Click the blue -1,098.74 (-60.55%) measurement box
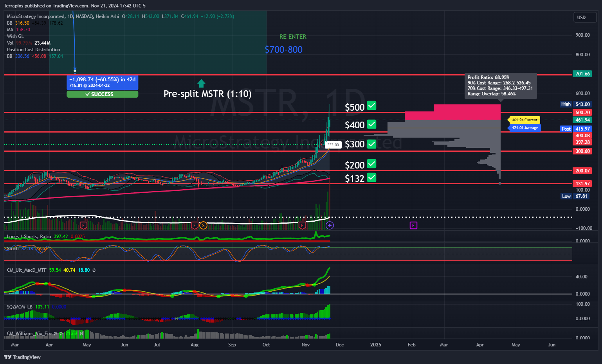The image size is (602, 364). (103, 82)
